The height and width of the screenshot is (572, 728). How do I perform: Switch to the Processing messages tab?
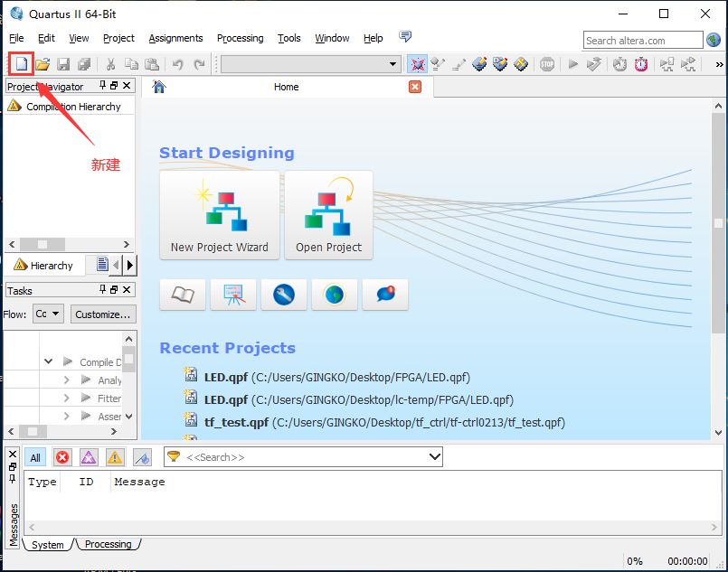[x=108, y=544]
